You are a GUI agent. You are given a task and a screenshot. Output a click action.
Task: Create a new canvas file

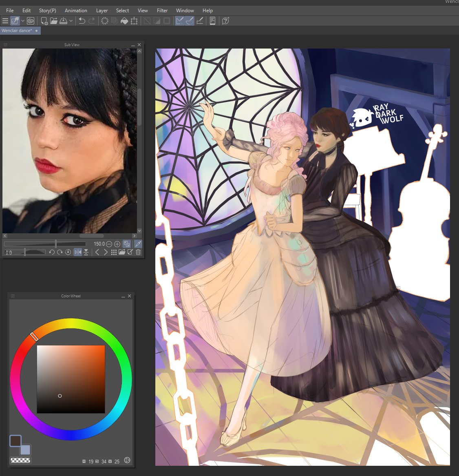[44, 21]
